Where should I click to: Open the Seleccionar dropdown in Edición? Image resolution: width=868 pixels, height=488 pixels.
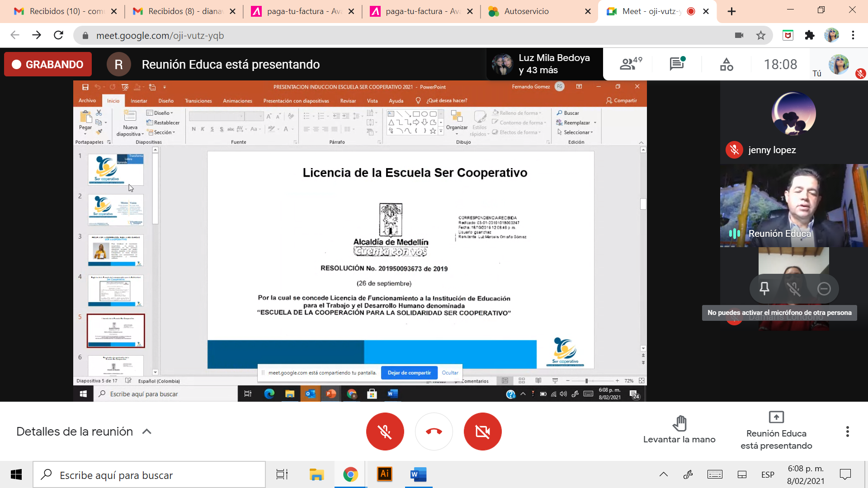click(x=575, y=132)
